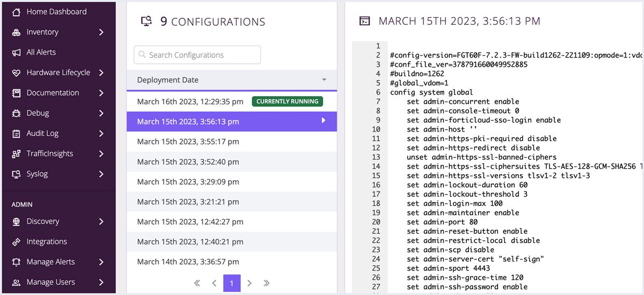
Task: Sort by Deployment Date dropdown arrow
Action: coord(324,80)
